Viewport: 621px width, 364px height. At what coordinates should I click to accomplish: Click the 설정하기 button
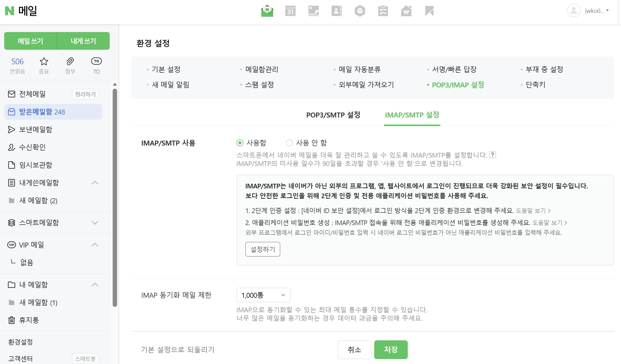tap(263, 249)
